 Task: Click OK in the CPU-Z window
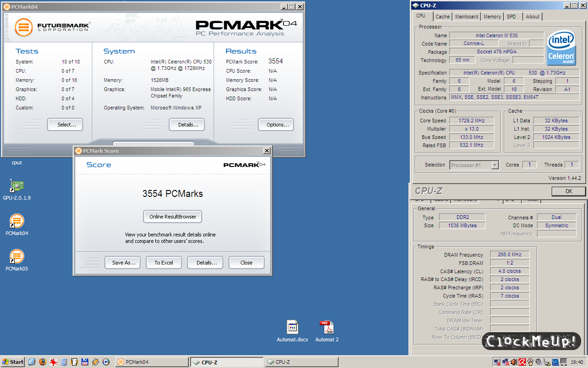(x=569, y=191)
